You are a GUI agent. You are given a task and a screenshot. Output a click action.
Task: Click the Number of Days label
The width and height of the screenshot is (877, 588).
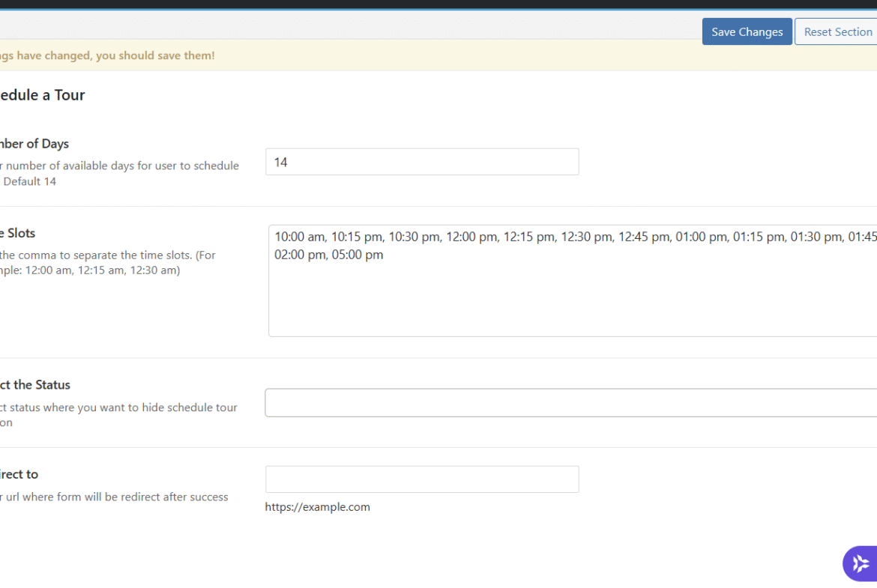tap(34, 144)
